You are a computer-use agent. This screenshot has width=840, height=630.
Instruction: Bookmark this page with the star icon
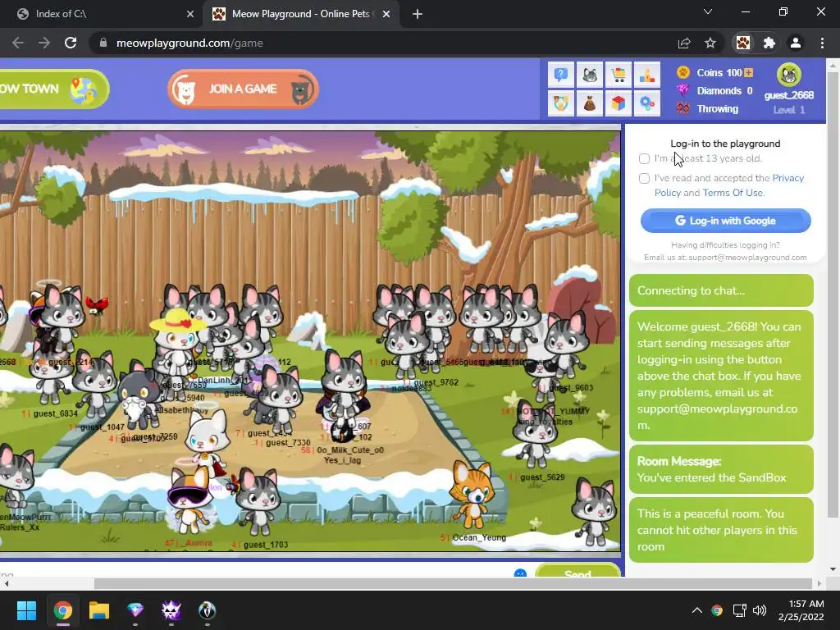(710, 43)
